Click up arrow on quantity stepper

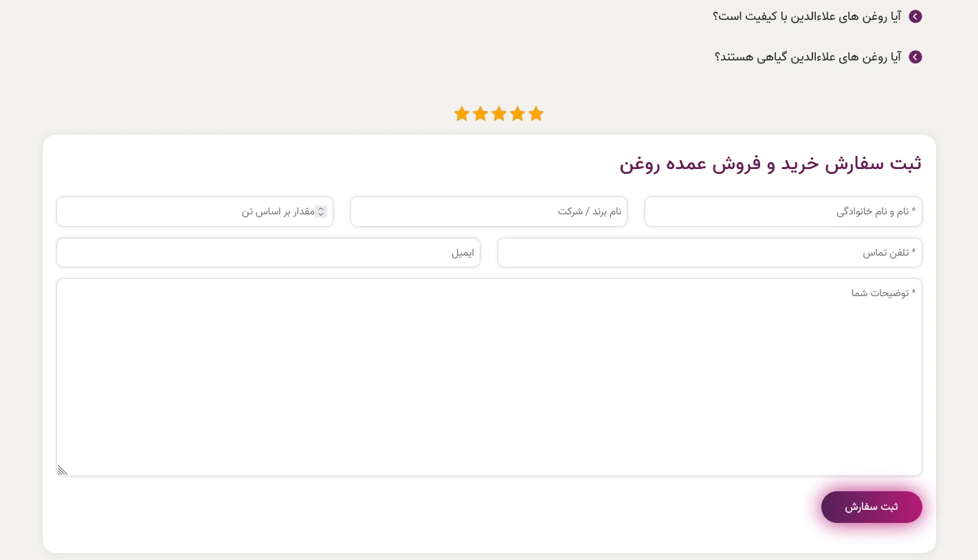click(x=320, y=209)
